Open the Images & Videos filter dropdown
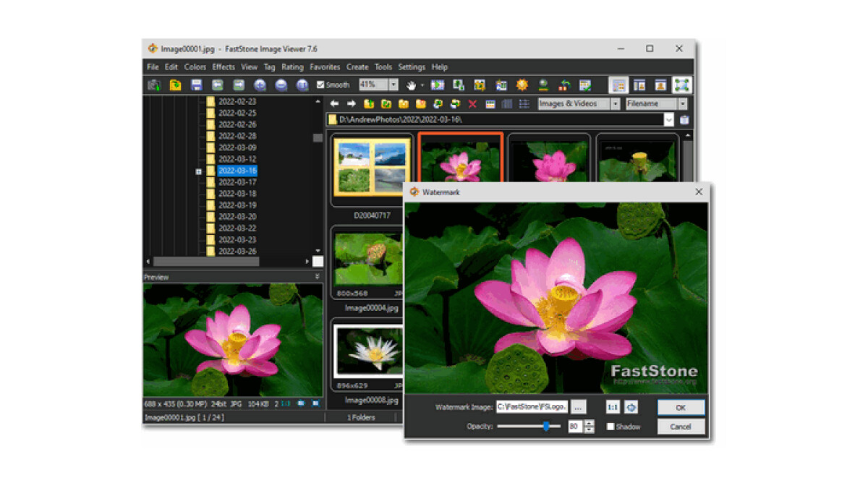 coord(616,104)
